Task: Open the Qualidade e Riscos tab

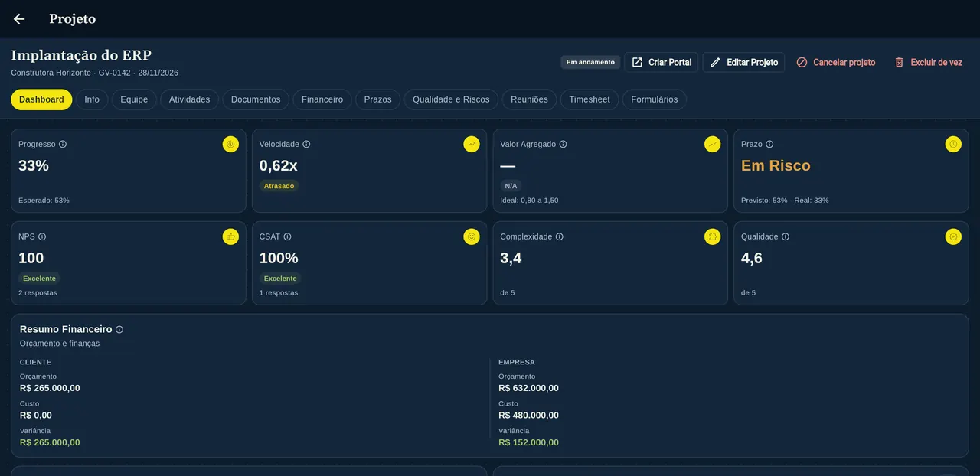Action: (451, 99)
